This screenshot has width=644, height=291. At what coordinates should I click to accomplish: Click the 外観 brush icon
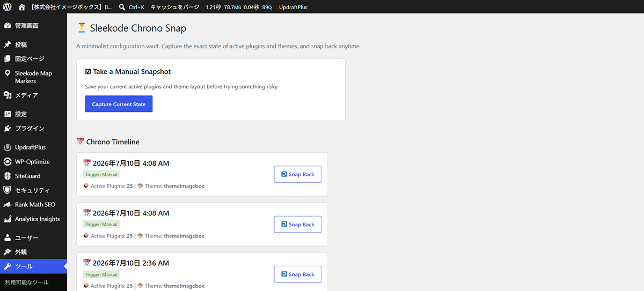tap(8, 252)
